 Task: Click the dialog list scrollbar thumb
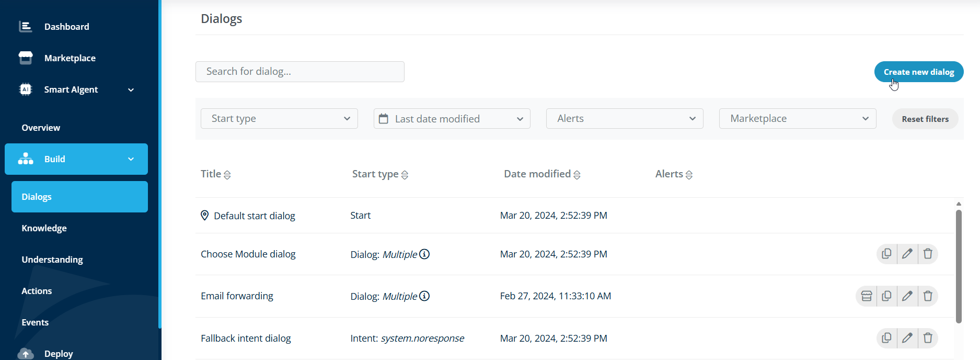click(959, 266)
